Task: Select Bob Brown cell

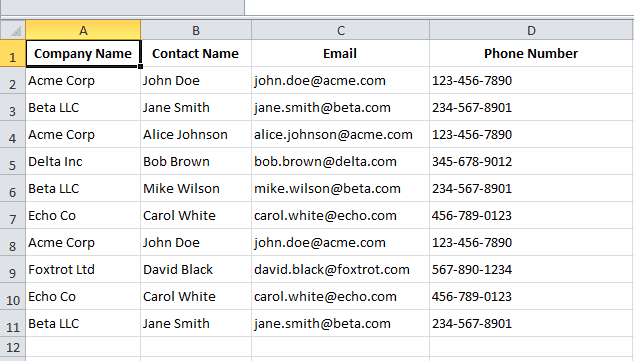Action: (196, 162)
